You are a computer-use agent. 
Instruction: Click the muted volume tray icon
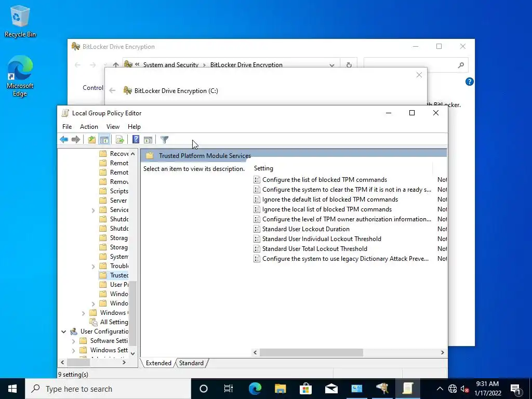click(465, 389)
